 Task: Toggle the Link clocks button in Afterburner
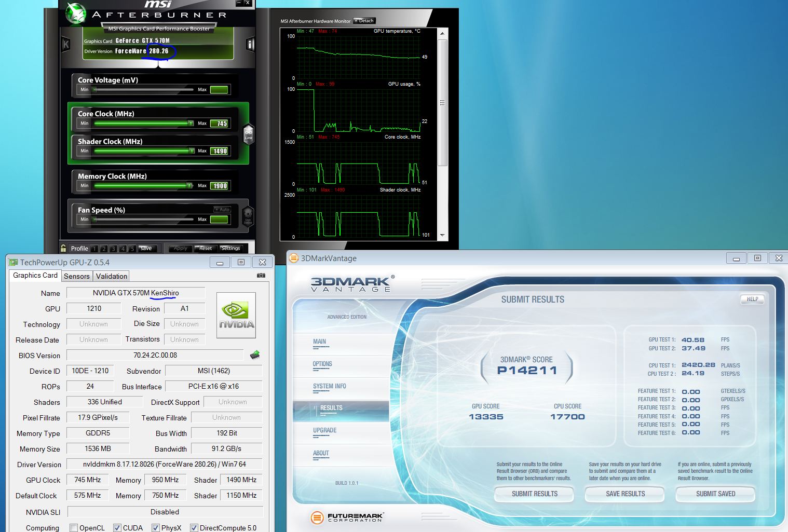249,133
